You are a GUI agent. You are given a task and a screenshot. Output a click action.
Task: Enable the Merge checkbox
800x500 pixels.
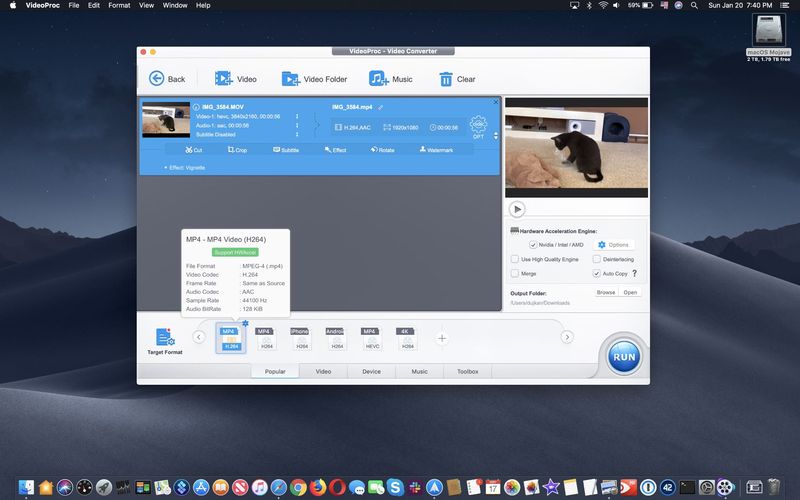[515, 273]
